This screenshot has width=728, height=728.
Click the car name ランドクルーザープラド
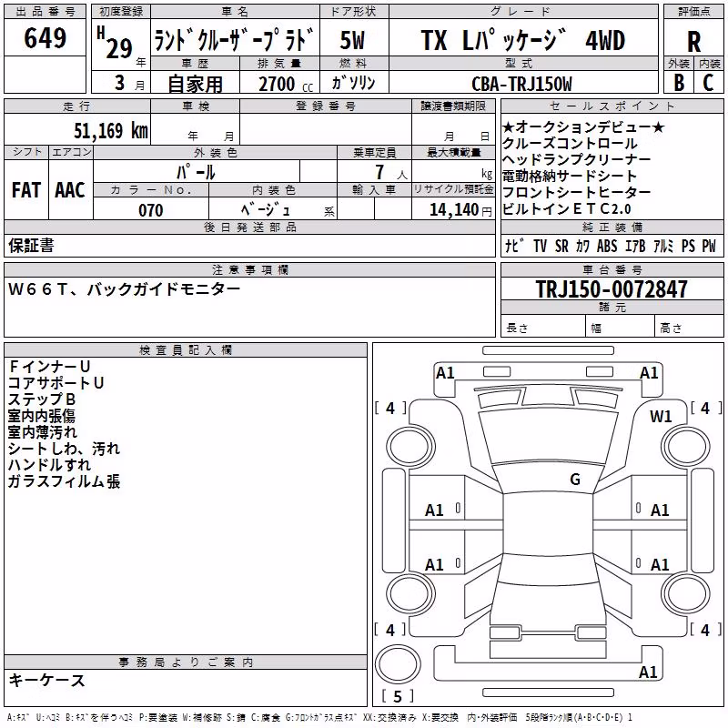(x=235, y=40)
